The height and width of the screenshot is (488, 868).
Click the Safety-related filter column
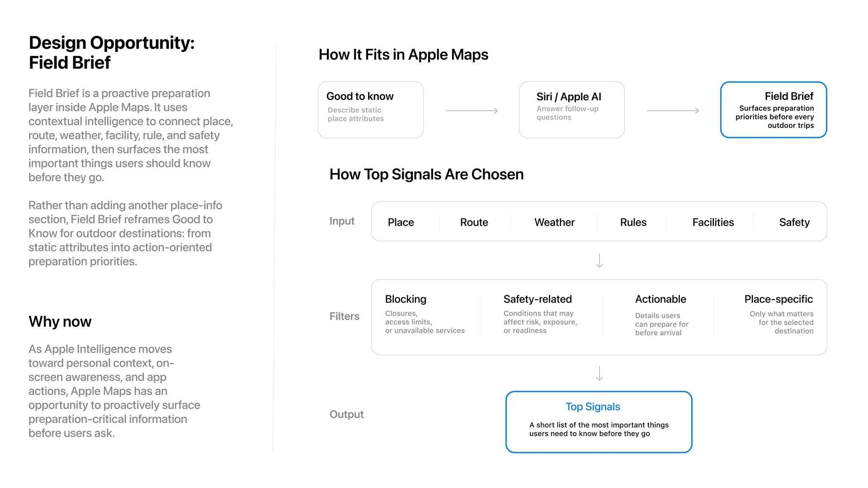[x=540, y=314]
